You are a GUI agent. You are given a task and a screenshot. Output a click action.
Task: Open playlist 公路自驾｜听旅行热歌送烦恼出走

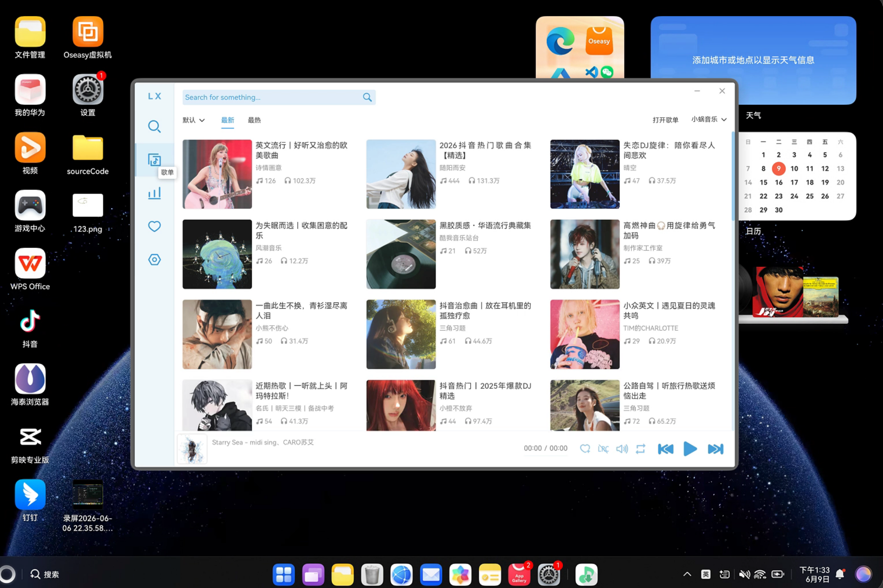669,391
